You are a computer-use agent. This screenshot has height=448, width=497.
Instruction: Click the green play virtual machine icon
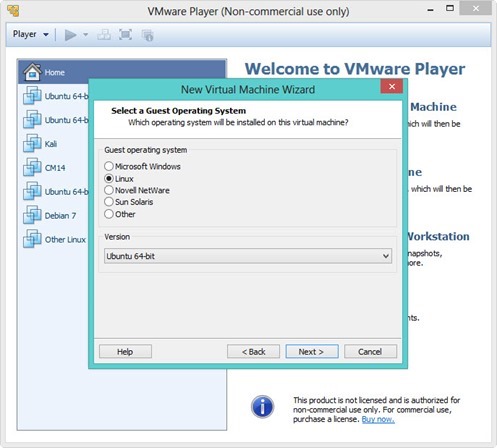coord(70,35)
